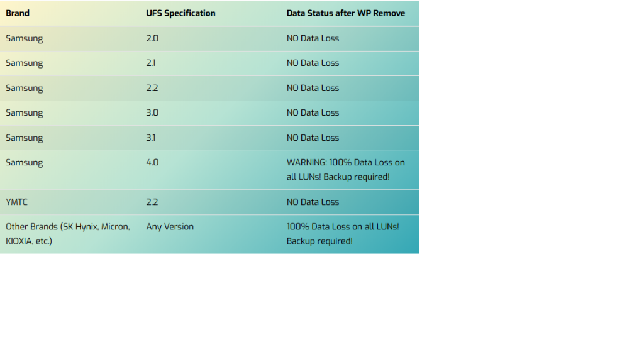Click the UFS Specification column header
Image resolution: width=644 pixels, height=362 pixels.
pos(180,13)
